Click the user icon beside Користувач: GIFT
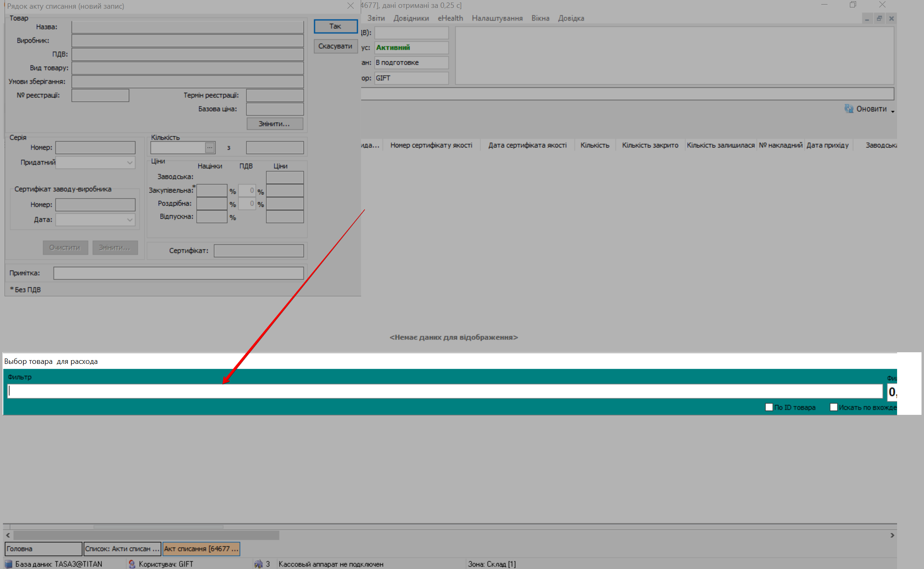This screenshot has width=924, height=569. pos(132,564)
